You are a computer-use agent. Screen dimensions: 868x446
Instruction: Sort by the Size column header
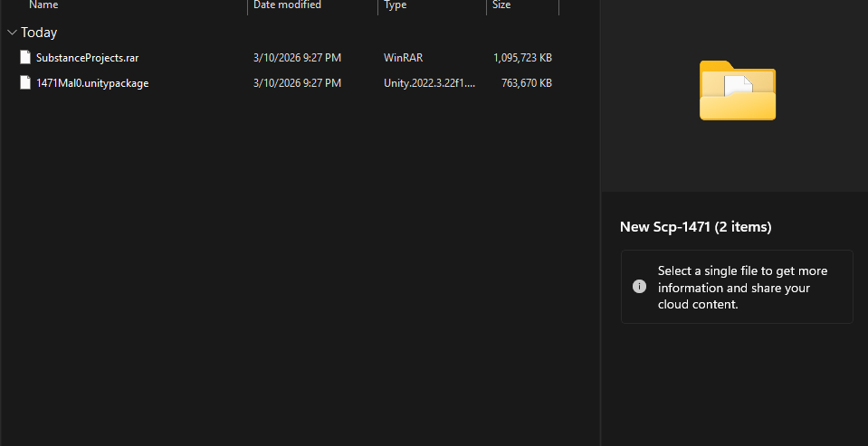(501, 5)
